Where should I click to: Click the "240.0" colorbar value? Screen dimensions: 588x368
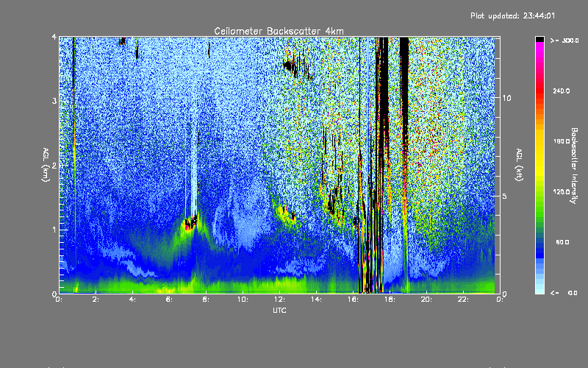click(562, 91)
